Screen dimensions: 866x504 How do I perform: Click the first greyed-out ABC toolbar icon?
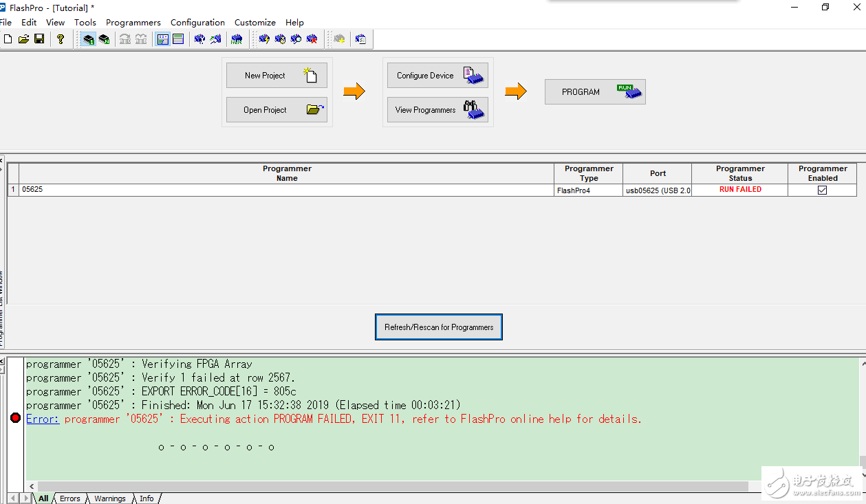[x=125, y=39]
